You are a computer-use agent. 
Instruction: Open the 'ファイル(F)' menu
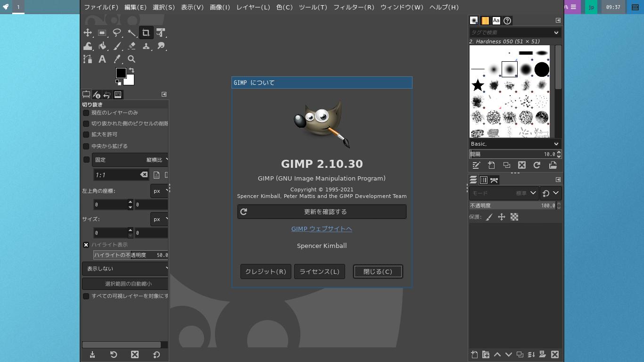click(x=101, y=7)
